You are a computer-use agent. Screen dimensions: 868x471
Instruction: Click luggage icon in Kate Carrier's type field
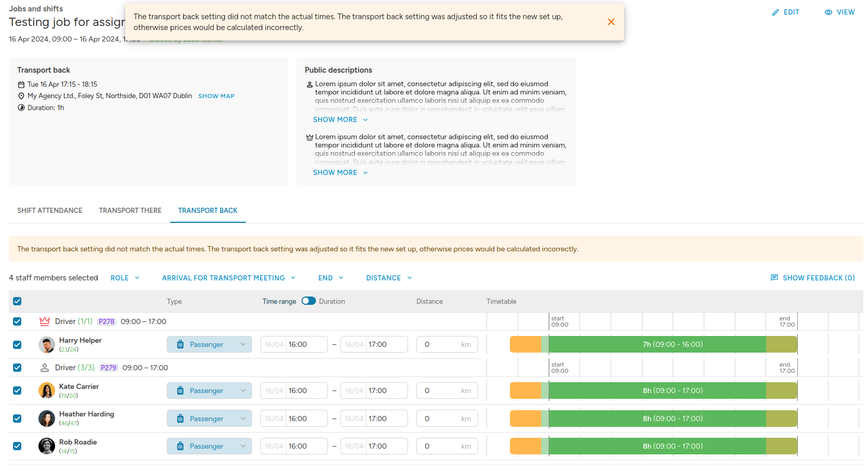(x=180, y=391)
